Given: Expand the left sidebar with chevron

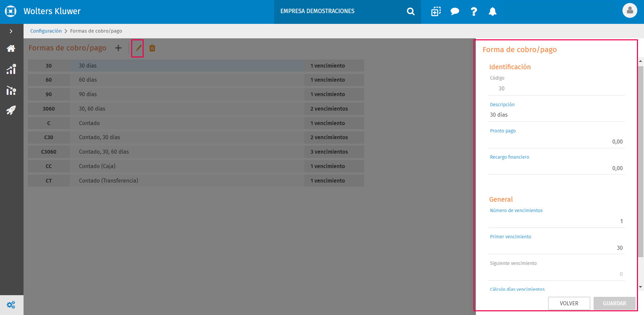Looking at the screenshot, I should 11,31.
